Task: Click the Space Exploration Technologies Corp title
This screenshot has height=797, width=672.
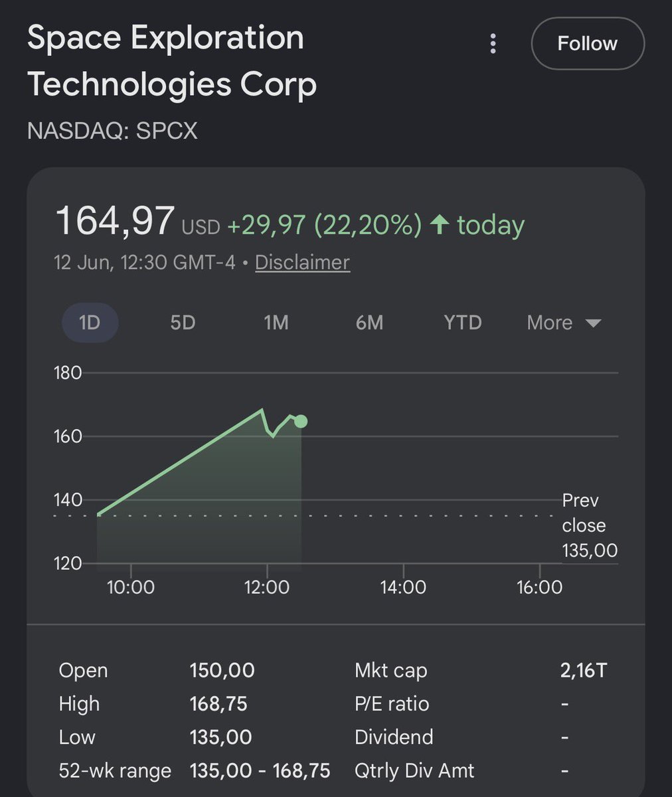Action: 172,61
